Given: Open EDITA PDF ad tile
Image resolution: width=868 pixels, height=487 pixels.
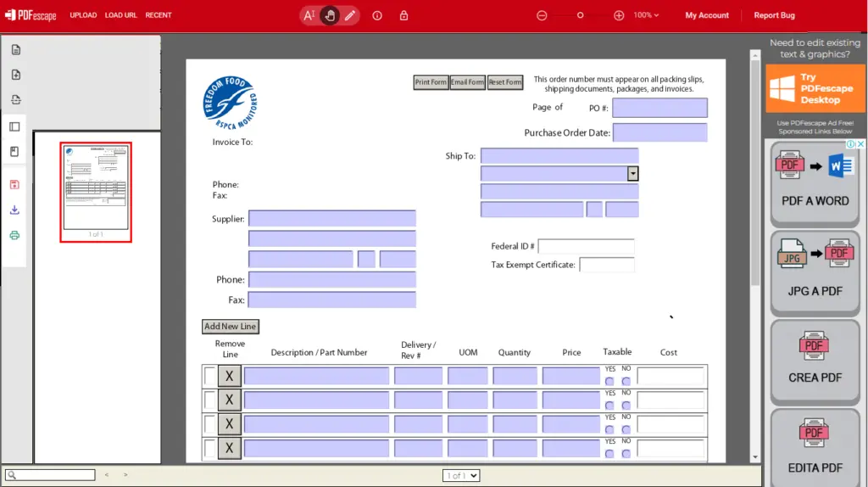Looking at the screenshot, I should point(815,449).
